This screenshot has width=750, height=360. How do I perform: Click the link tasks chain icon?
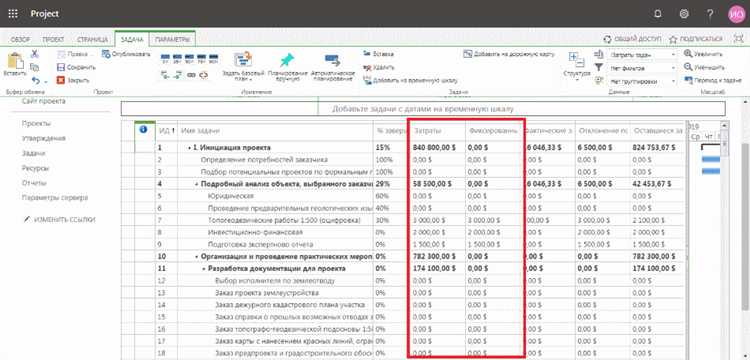(x=191, y=75)
